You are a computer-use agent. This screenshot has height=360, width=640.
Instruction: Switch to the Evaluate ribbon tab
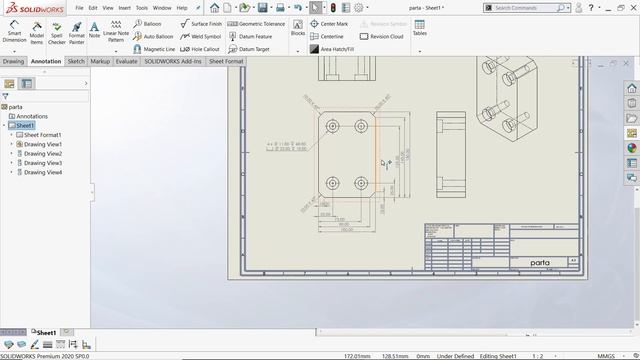[127, 61]
